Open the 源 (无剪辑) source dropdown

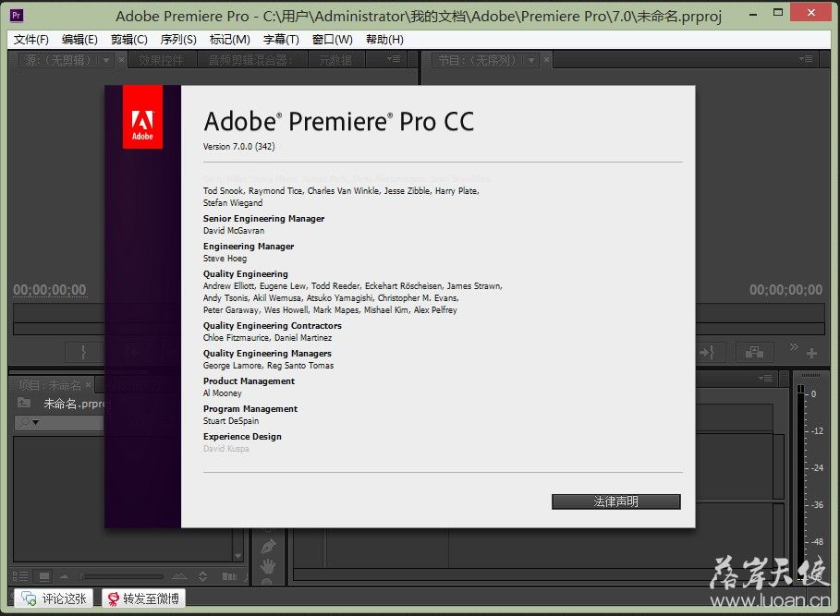(x=106, y=60)
